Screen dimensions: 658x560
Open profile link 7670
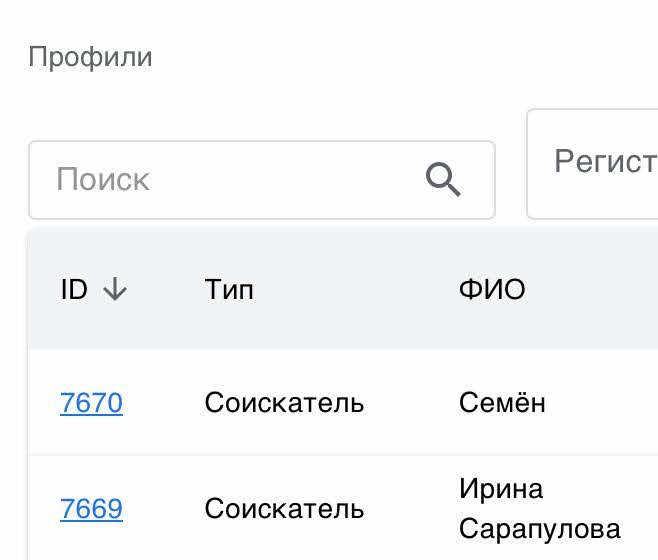(91, 403)
